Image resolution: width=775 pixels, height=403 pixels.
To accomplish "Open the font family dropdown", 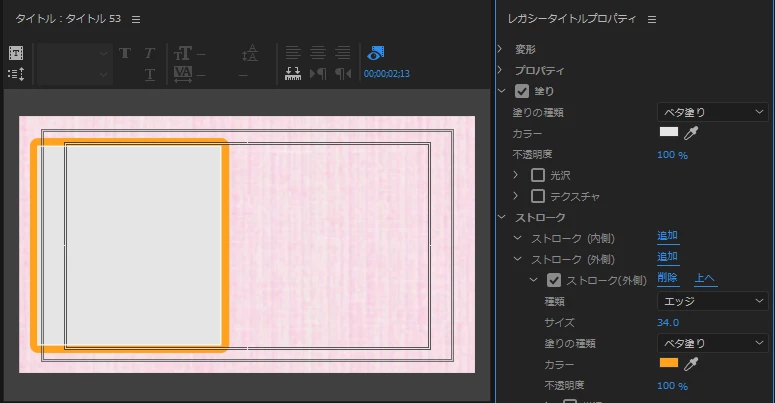I will click(x=75, y=53).
